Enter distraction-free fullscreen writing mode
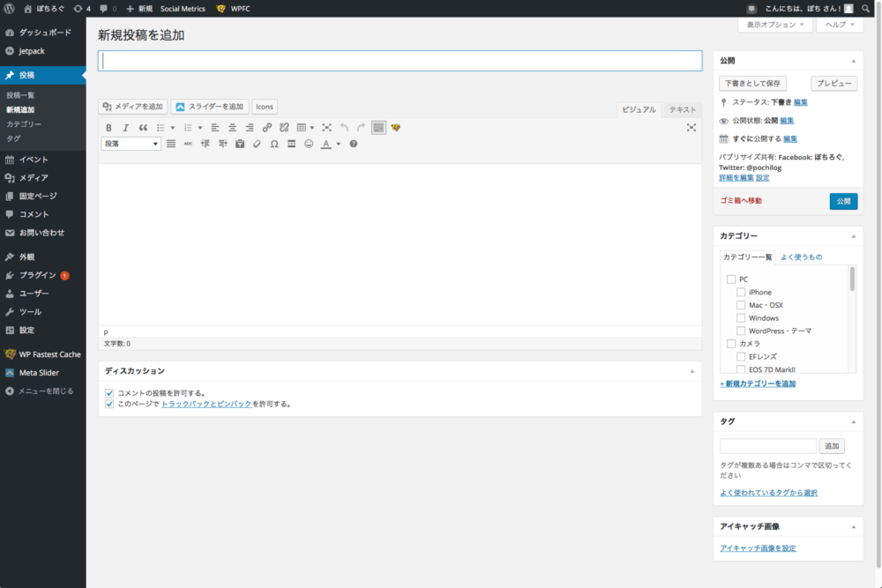 (691, 128)
